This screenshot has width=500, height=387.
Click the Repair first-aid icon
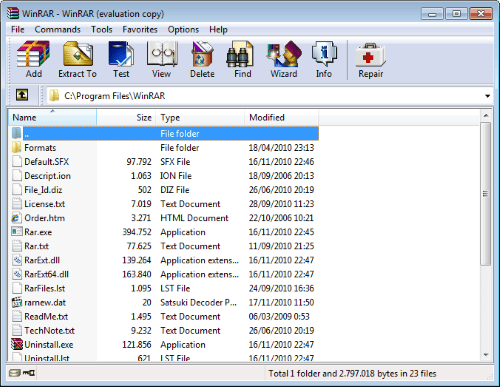(371, 59)
